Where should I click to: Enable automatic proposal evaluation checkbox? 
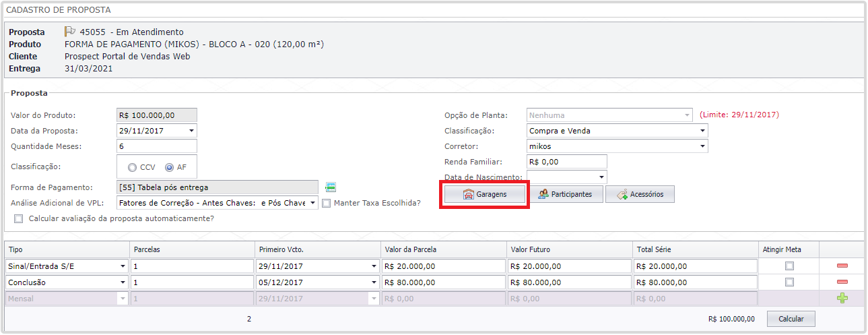18,218
